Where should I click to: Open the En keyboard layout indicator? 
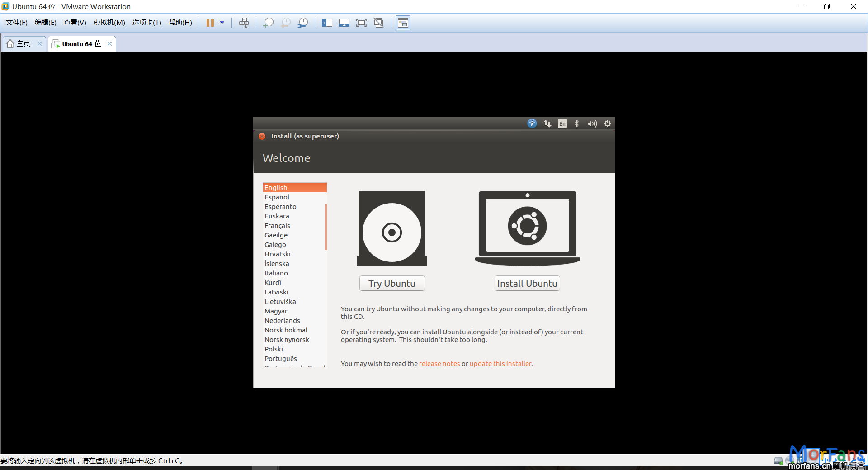tap(562, 123)
